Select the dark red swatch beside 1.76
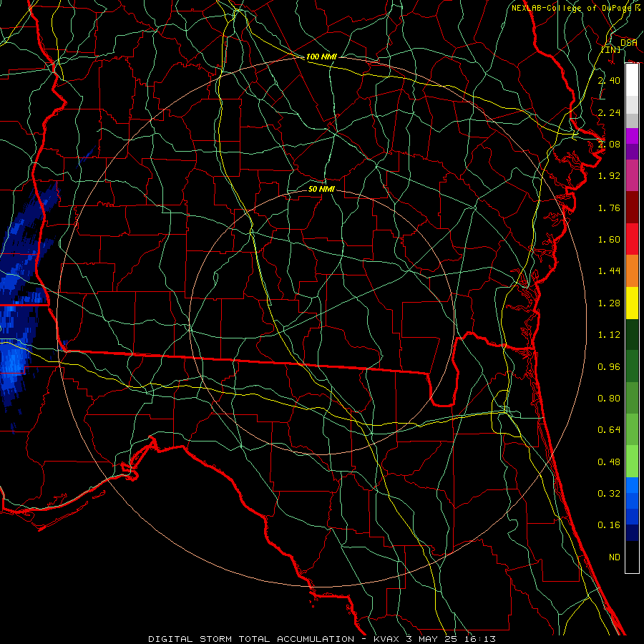Screen dimensions: 644x644 632,208
